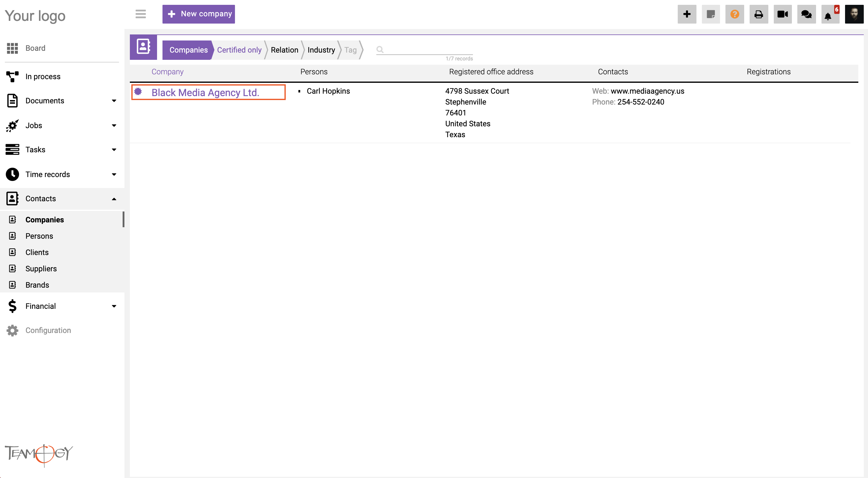The height and width of the screenshot is (478, 868).
Task: Click the purple contacts module icon
Action: click(x=143, y=47)
